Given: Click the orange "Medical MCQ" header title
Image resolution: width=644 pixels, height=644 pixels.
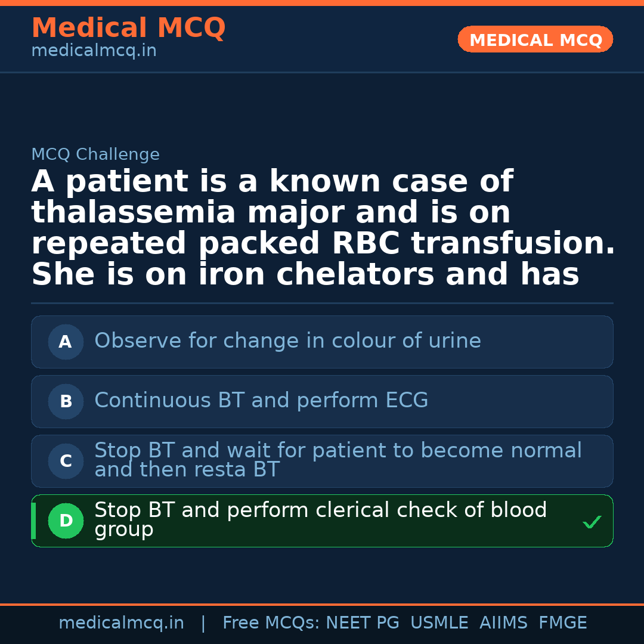Looking at the screenshot, I should pyautogui.click(x=128, y=27).
